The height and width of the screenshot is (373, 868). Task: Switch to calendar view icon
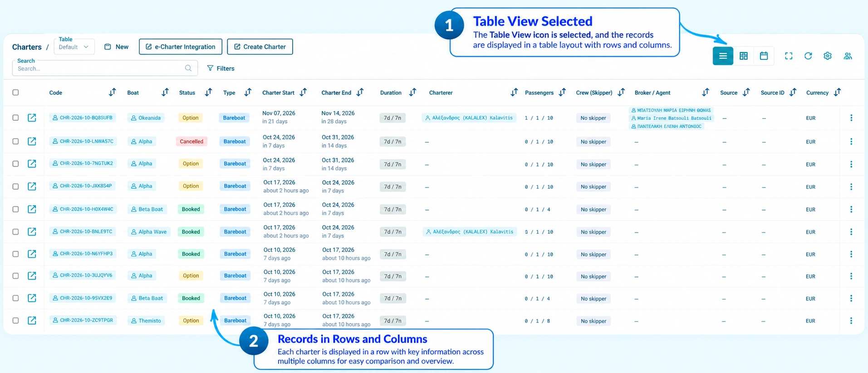764,56
